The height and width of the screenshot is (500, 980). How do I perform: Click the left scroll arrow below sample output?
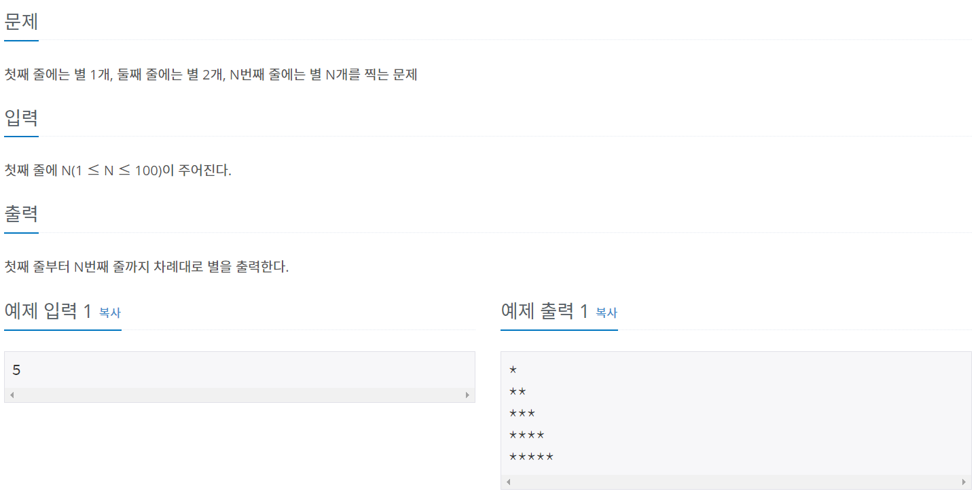coord(507,481)
